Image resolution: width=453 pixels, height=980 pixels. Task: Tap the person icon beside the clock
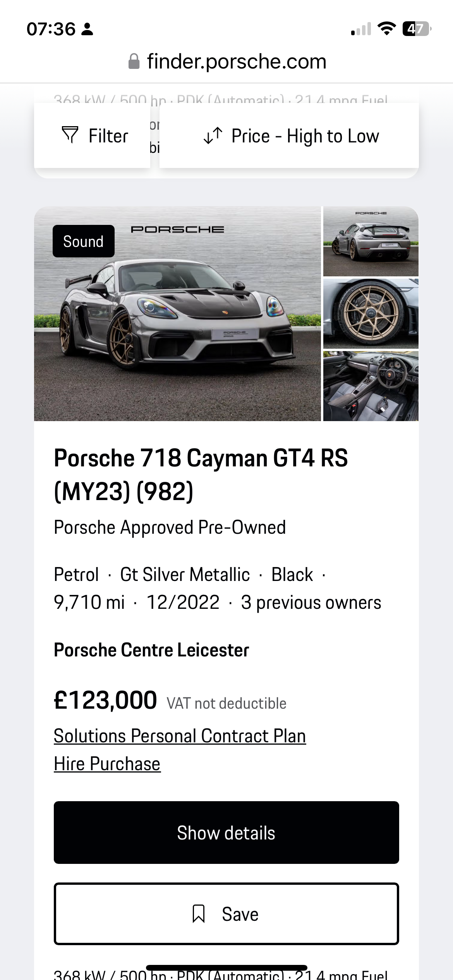click(x=88, y=29)
